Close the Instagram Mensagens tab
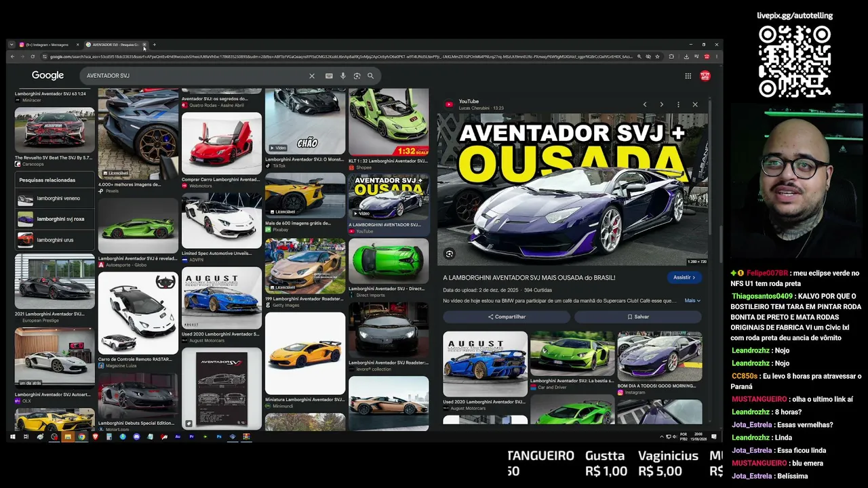 [77, 45]
